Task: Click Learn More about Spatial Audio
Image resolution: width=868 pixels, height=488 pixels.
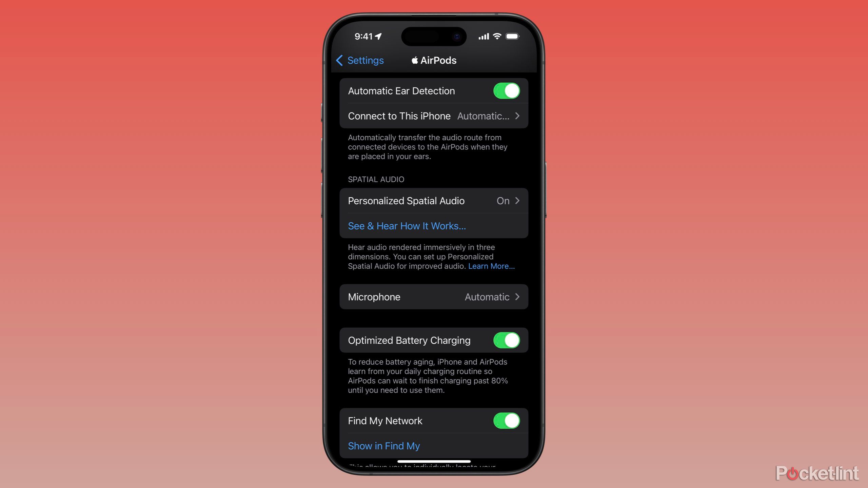Action: (491, 266)
